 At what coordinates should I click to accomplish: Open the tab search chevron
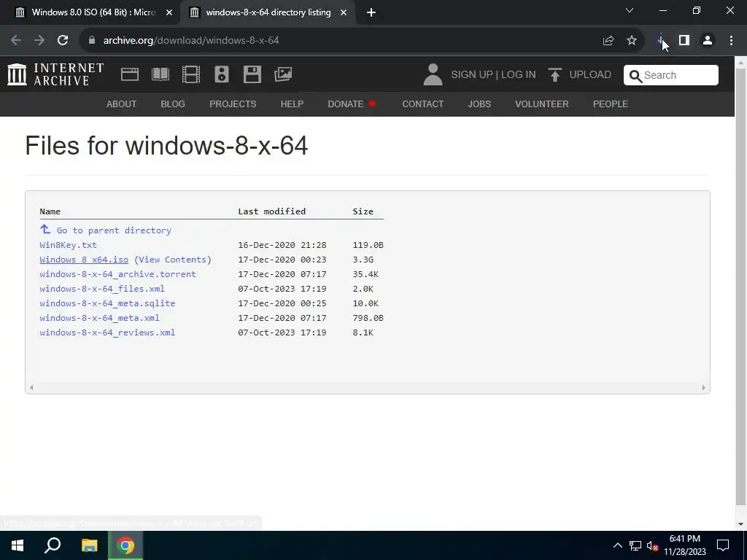point(630,10)
